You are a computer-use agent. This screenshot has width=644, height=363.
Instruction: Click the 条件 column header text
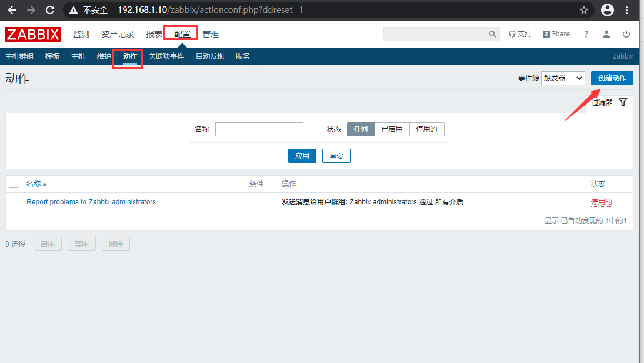click(x=256, y=184)
